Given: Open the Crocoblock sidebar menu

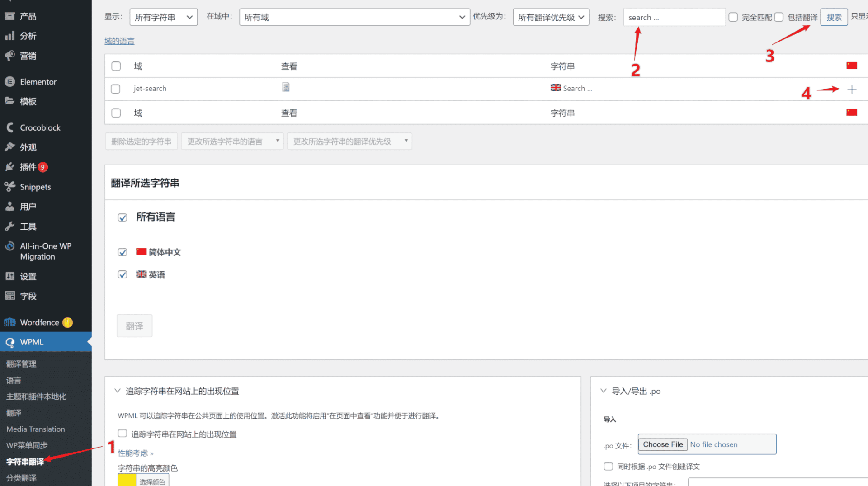Looking at the screenshot, I should [40, 127].
